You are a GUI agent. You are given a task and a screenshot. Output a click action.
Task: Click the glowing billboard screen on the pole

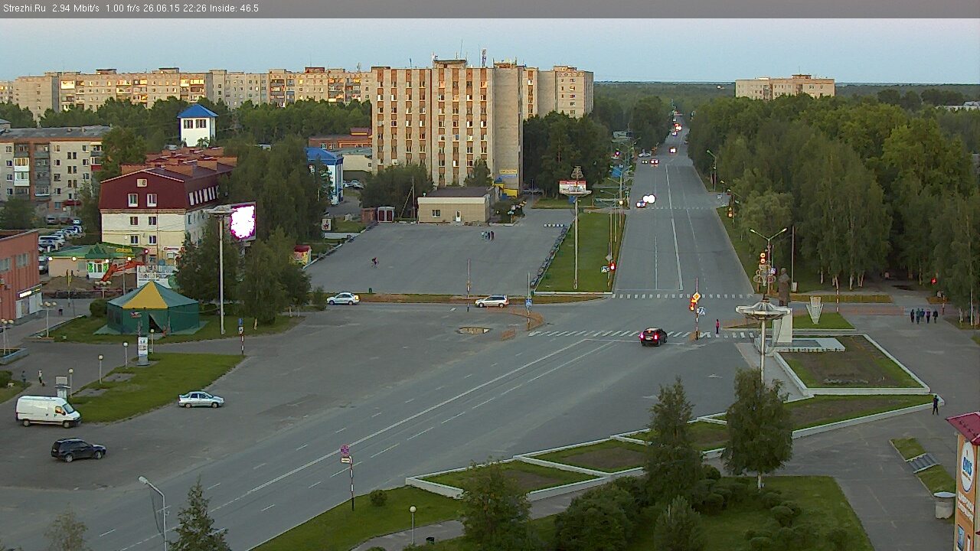pyautogui.click(x=243, y=222)
